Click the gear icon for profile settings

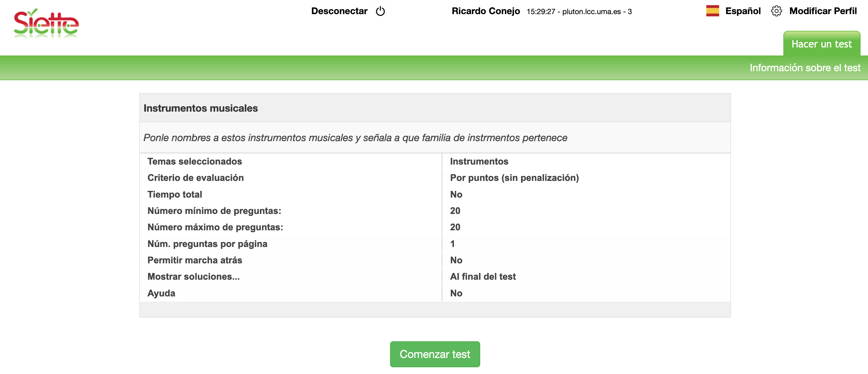[776, 11]
